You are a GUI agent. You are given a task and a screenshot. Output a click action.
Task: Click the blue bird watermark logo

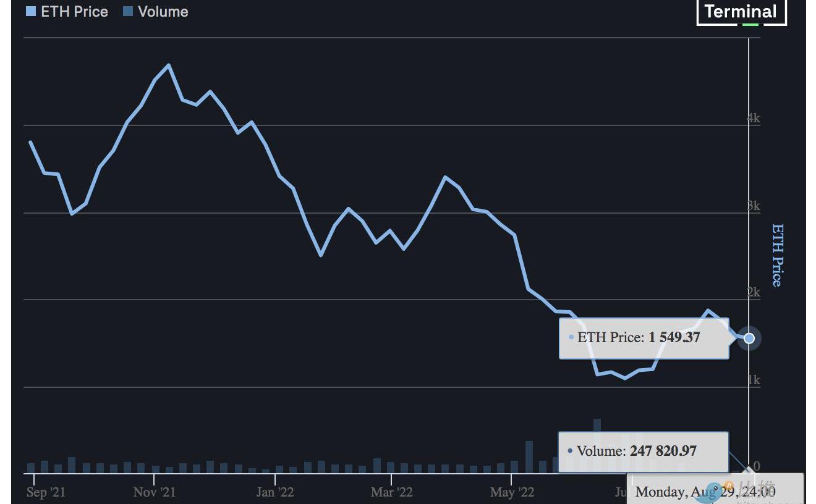715,491
